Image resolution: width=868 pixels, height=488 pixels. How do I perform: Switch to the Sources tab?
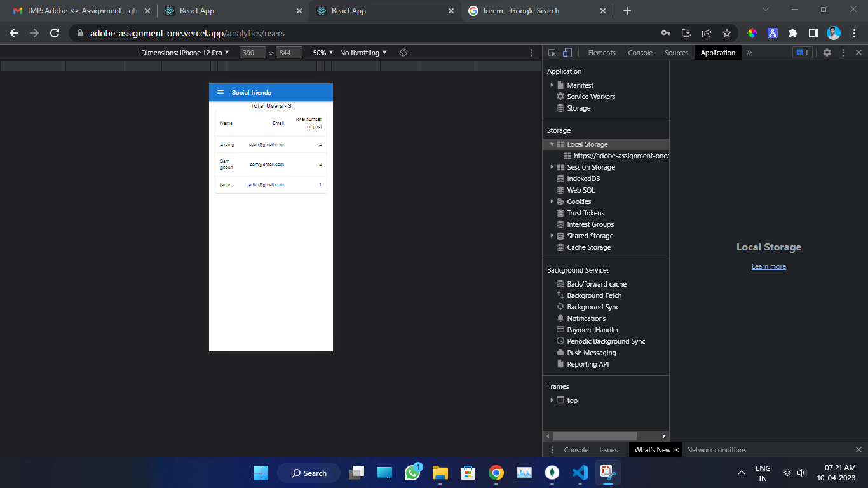click(676, 53)
